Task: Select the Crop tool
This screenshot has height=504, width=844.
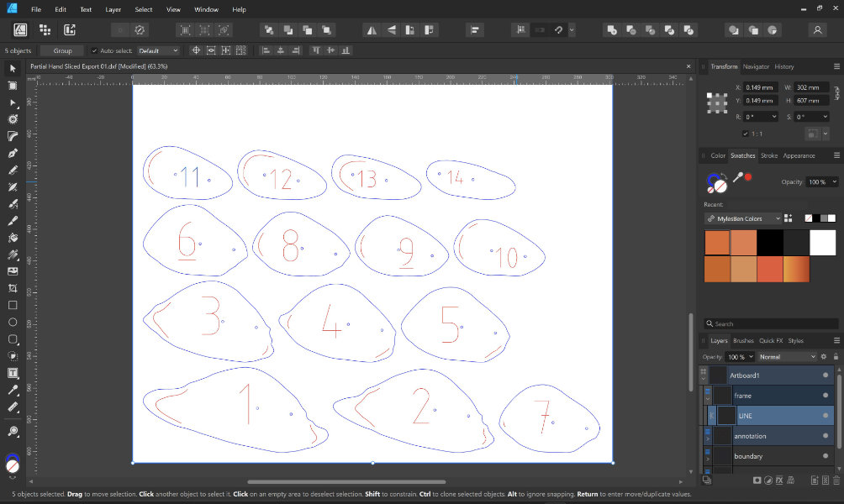Action: point(13,288)
